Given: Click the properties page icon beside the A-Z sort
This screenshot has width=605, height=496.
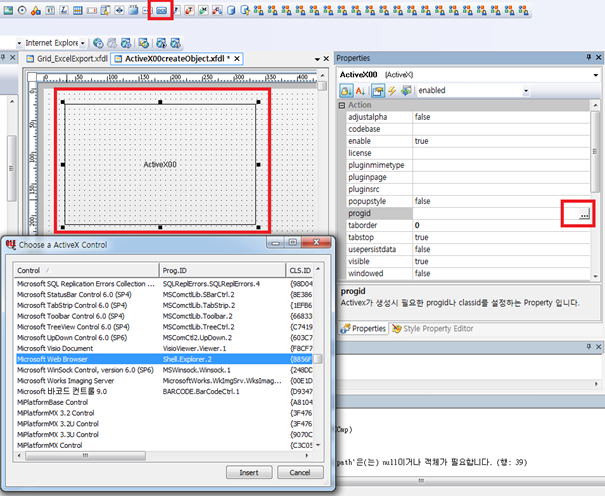Looking at the screenshot, I should [377, 90].
